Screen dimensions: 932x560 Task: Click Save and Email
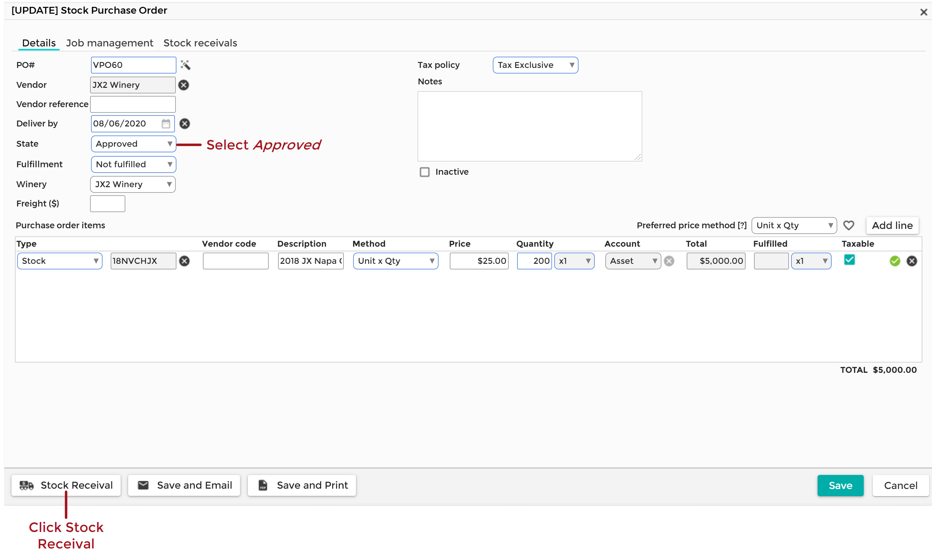click(184, 485)
